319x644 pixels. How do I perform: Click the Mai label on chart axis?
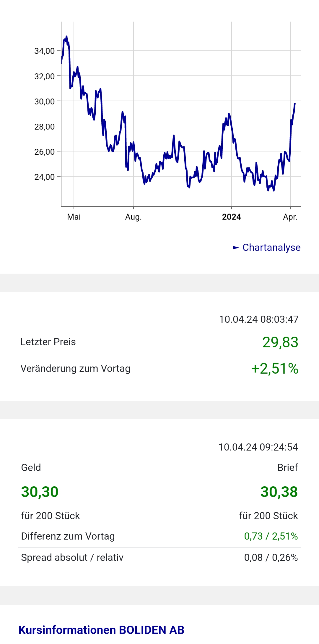(74, 217)
